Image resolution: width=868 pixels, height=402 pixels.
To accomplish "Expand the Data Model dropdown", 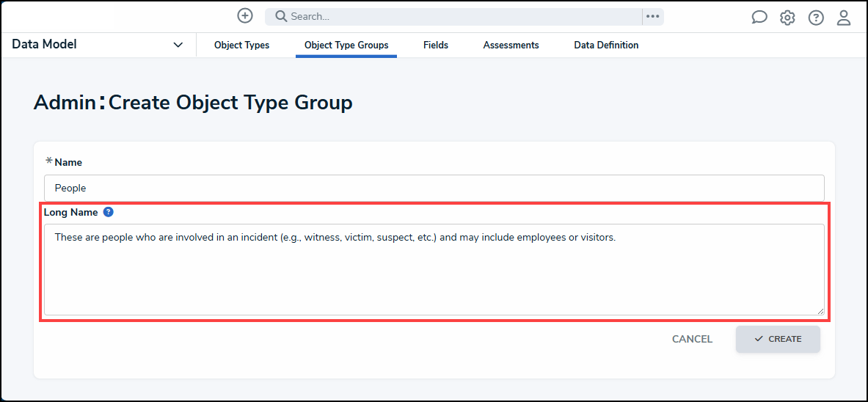I will click(x=178, y=45).
